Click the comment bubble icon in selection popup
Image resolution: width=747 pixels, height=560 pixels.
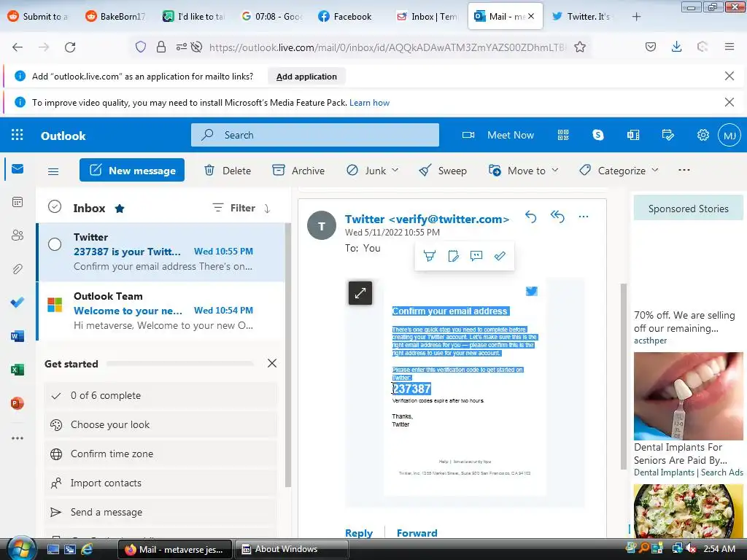coord(476,256)
